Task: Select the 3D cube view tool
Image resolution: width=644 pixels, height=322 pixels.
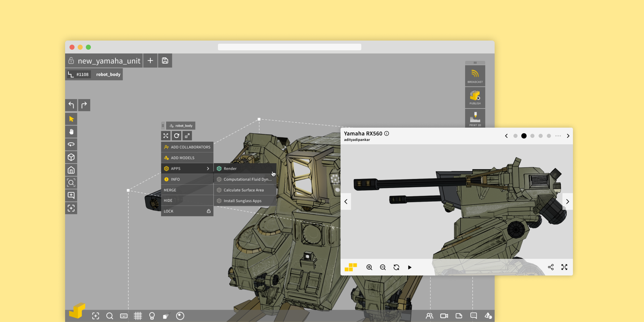Action: point(71,157)
